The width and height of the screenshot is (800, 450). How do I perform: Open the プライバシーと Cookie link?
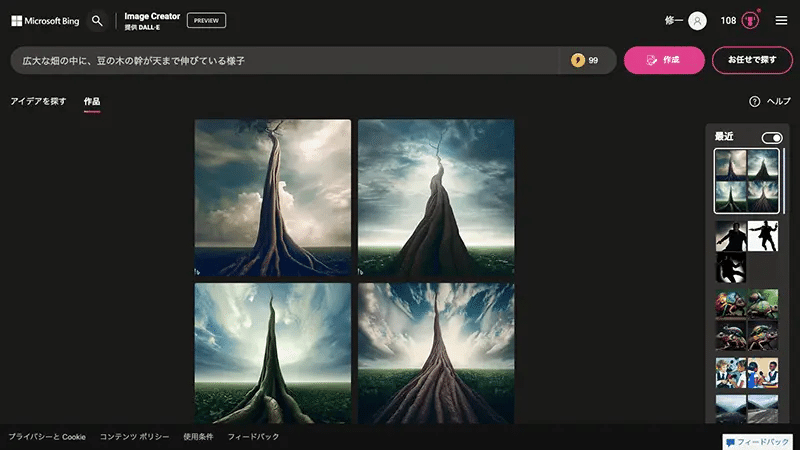pyautogui.click(x=47, y=437)
